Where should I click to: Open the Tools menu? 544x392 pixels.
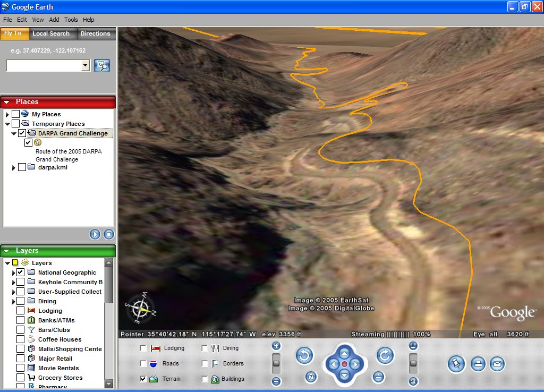pyautogui.click(x=71, y=20)
